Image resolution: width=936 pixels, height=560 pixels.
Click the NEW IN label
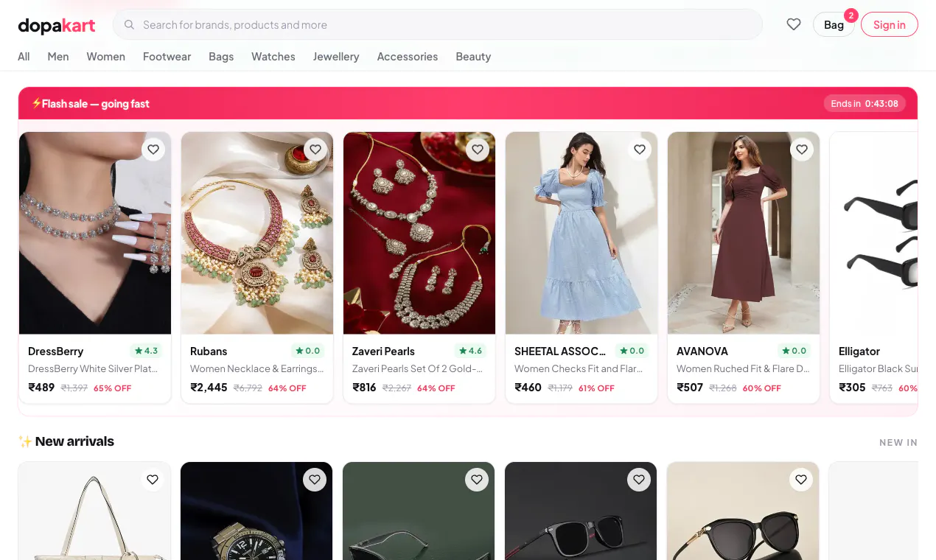(898, 443)
